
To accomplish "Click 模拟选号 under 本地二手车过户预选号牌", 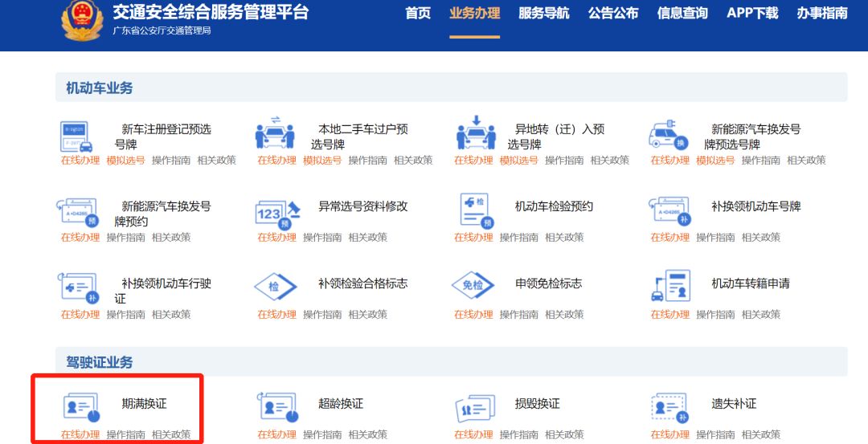I will pos(322,161).
